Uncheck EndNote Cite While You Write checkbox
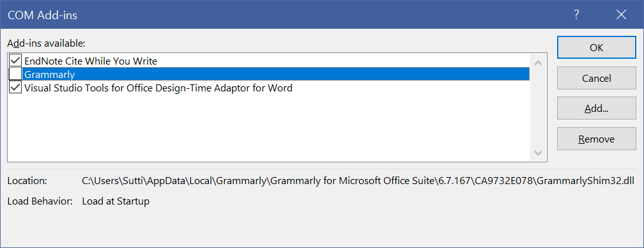The image size is (644, 248). pyautogui.click(x=15, y=61)
